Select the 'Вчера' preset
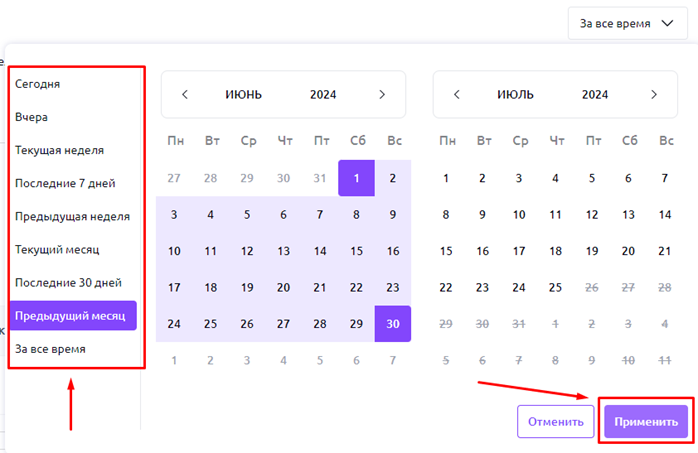 [x=32, y=117]
